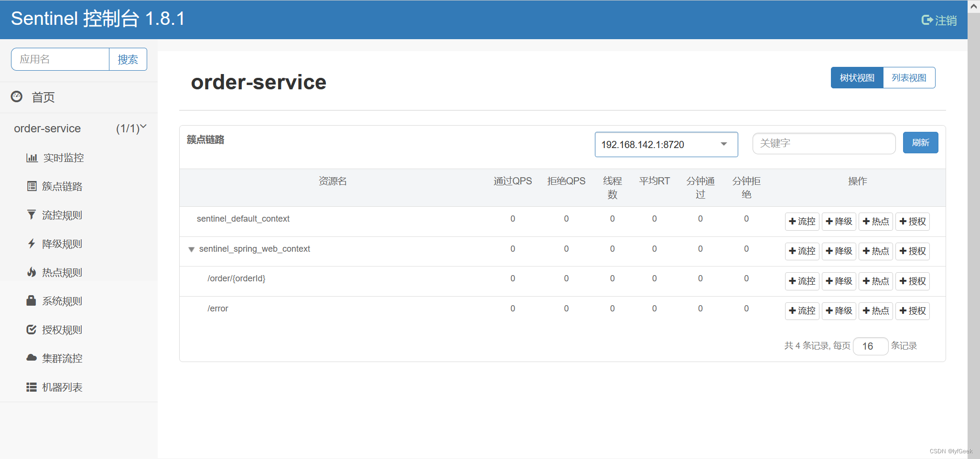Click the 授权规则 check-square icon
980x459 pixels.
32,330
